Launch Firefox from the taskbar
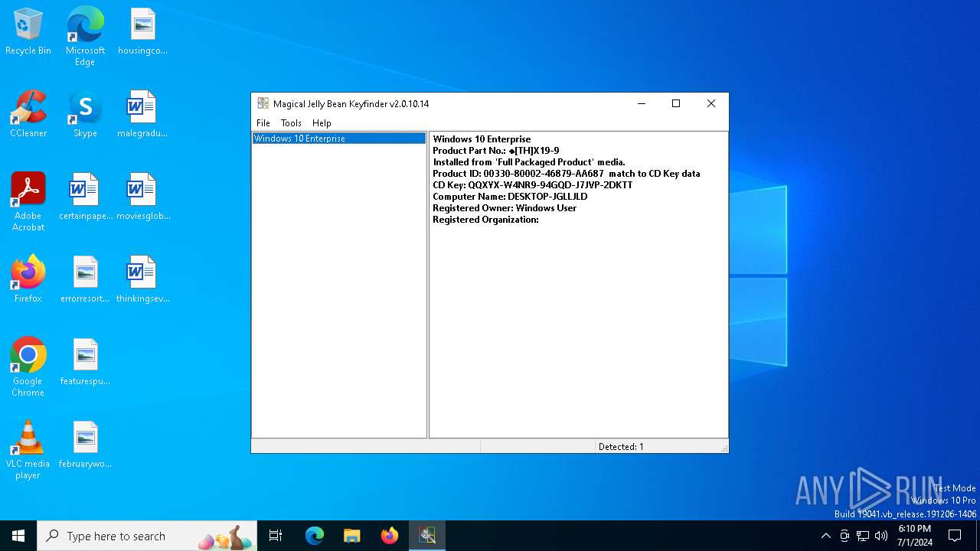 tap(390, 536)
